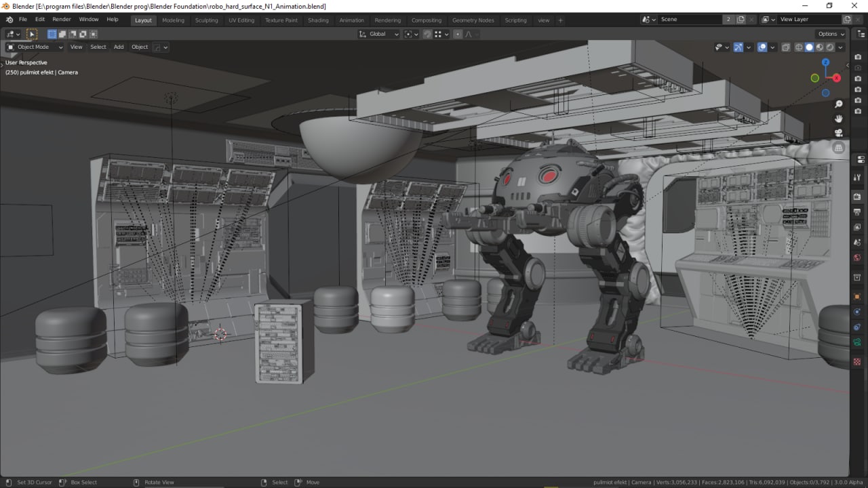This screenshot has width=868, height=488.
Task: Open the Global transform orientation dropdown
Action: [x=379, y=34]
